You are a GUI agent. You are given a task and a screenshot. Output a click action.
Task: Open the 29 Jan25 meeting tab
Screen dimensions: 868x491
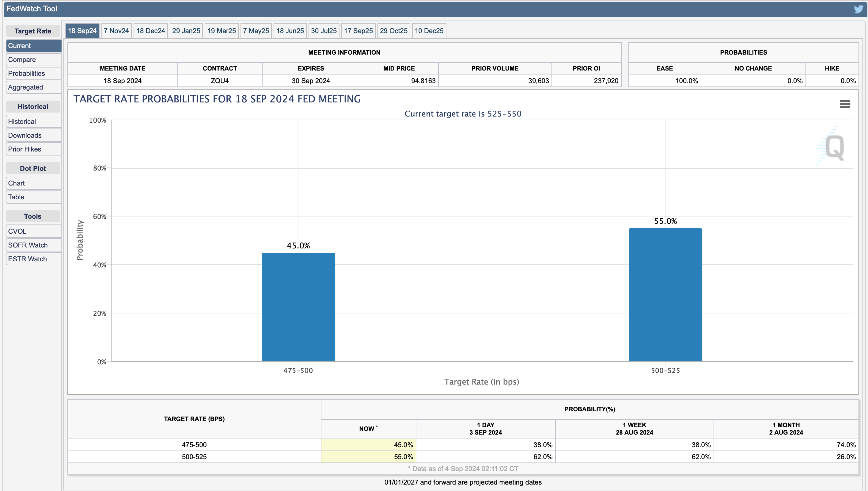point(186,31)
